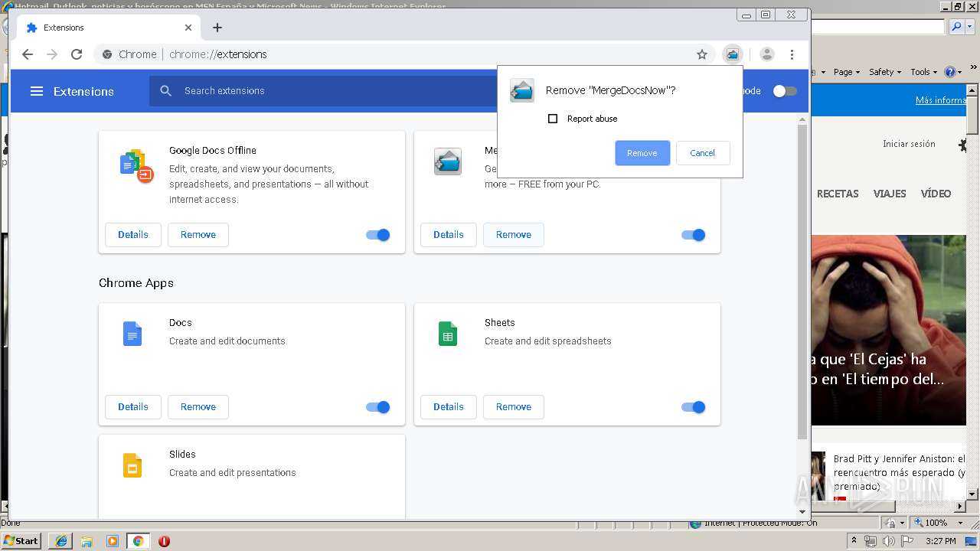Image resolution: width=980 pixels, height=551 pixels.
Task: Open Details for Docs app
Action: click(133, 407)
